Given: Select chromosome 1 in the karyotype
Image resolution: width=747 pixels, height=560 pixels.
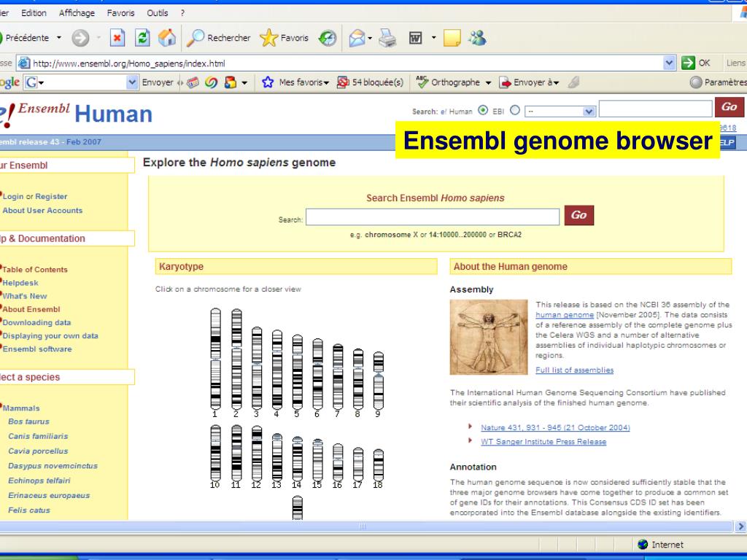Looking at the screenshot, I should click(215, 359).
